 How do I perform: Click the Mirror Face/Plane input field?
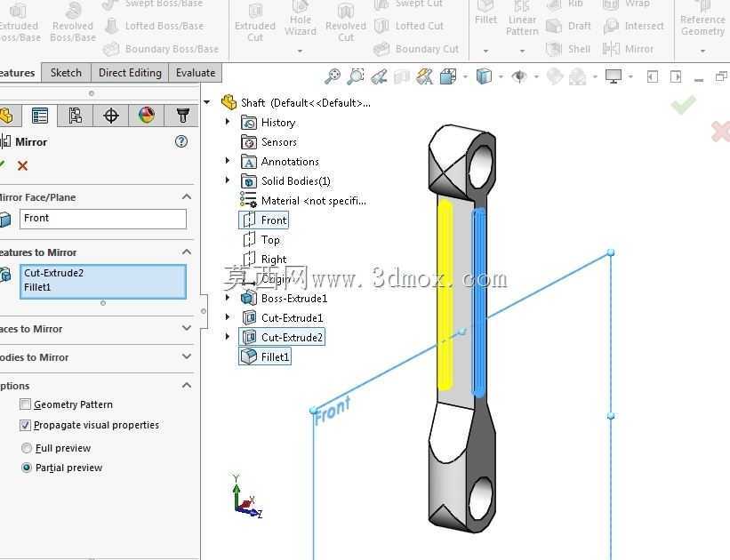pos(103,219)
